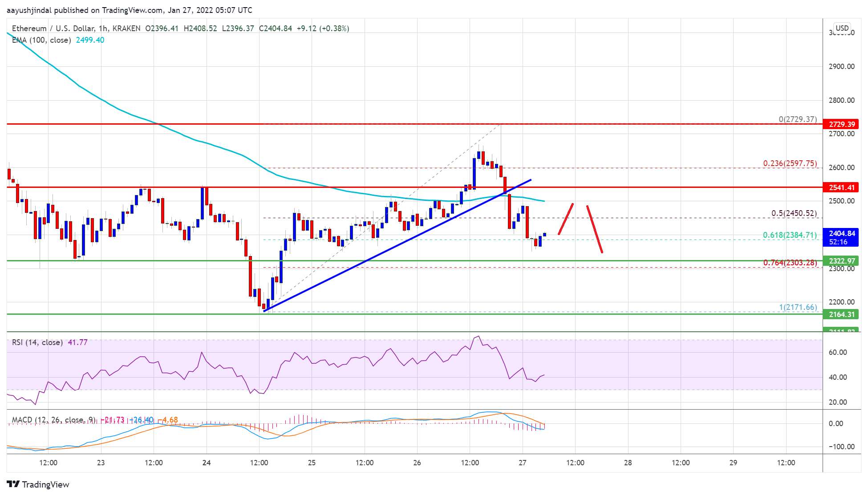Click the red resistance price tag 2541.41
Image resolution: width=868 pixels, height=496 pixels.
pyautogui.click(x=843, y=188)
